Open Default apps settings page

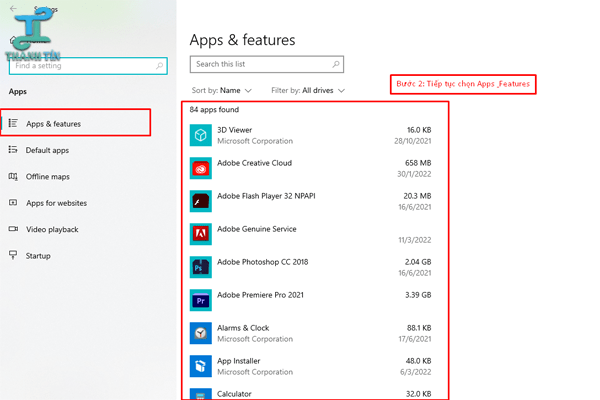click(x=47, y=150)
